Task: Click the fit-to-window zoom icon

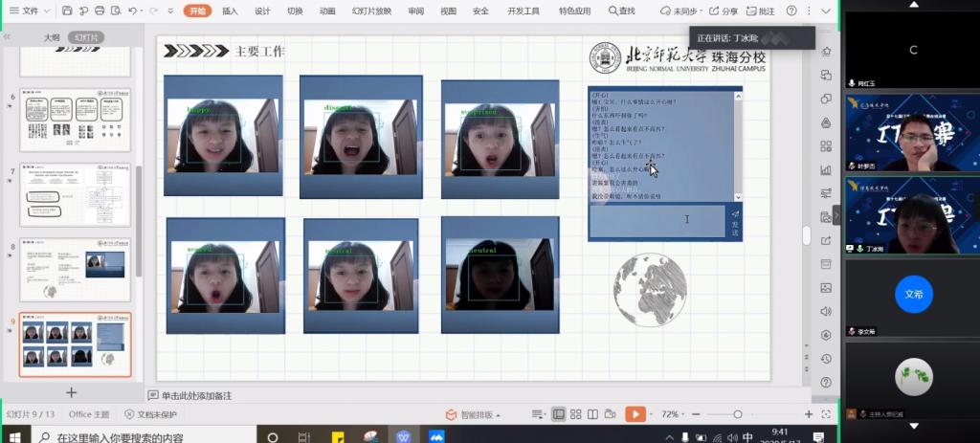Action: (x=824, y=414)
